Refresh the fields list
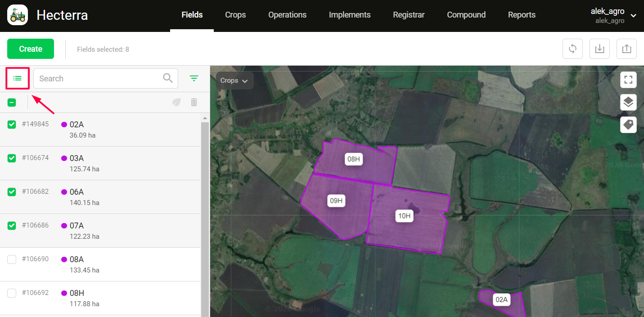This screenshot has height=317, width=644. click(x=572, y=49)
